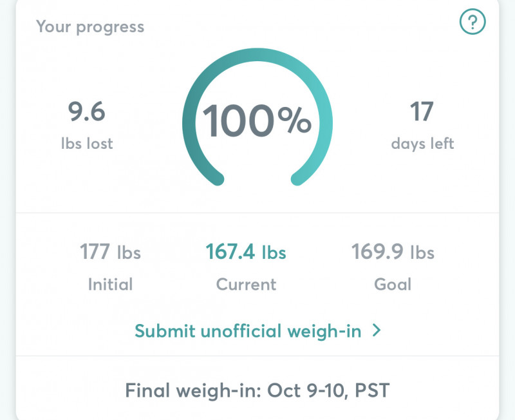Tap the 9.6 lbs lost value
Image resolution: width=515 pixels, height=420 pixels.
(x=86, y=112)
